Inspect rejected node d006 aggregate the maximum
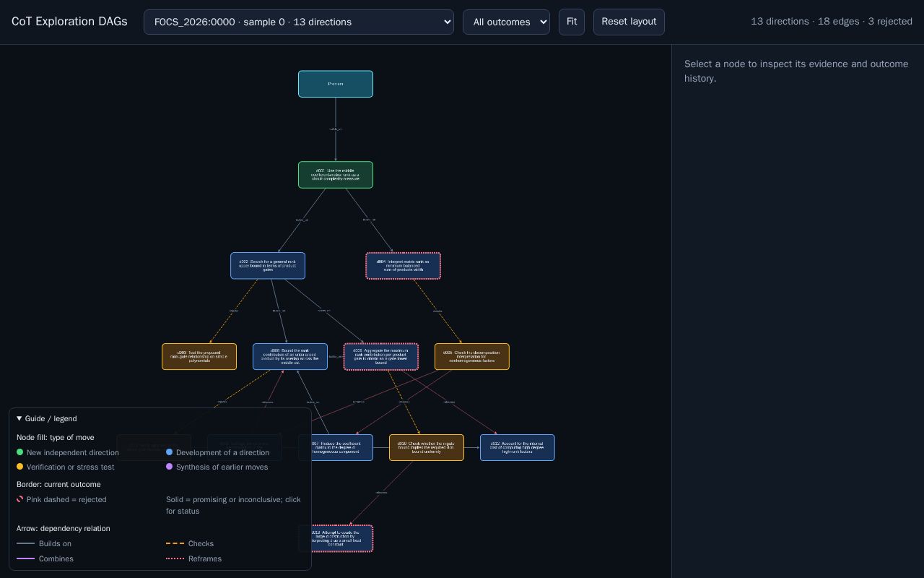The image size is (924, 578). point(381,357)
